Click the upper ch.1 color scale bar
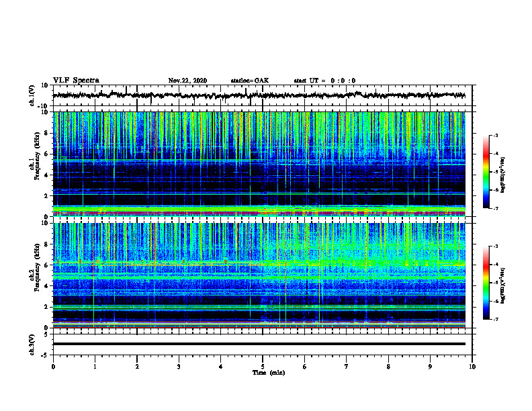The image size is (532, 411). click(486, 172)
